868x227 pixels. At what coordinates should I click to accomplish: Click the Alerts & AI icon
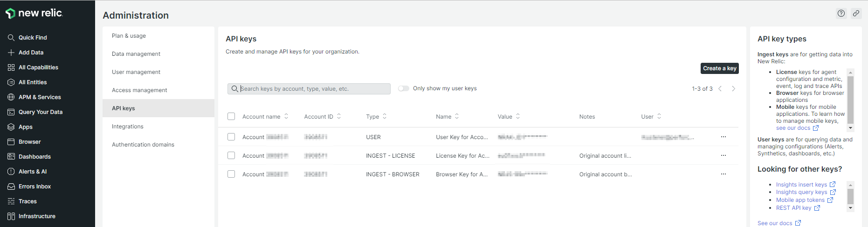[11, 172]
